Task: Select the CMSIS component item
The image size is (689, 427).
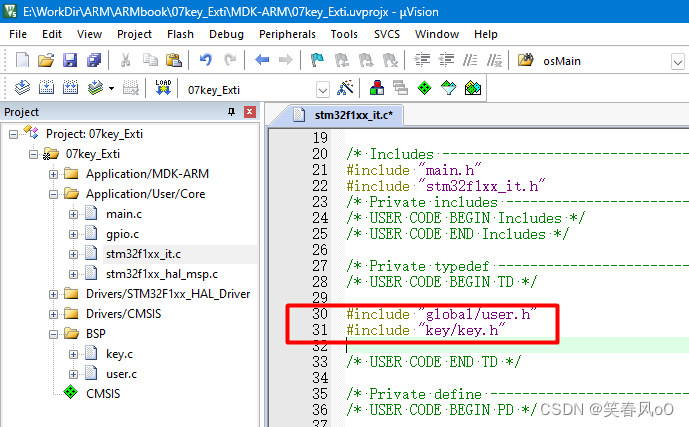Action: (103, 394)
